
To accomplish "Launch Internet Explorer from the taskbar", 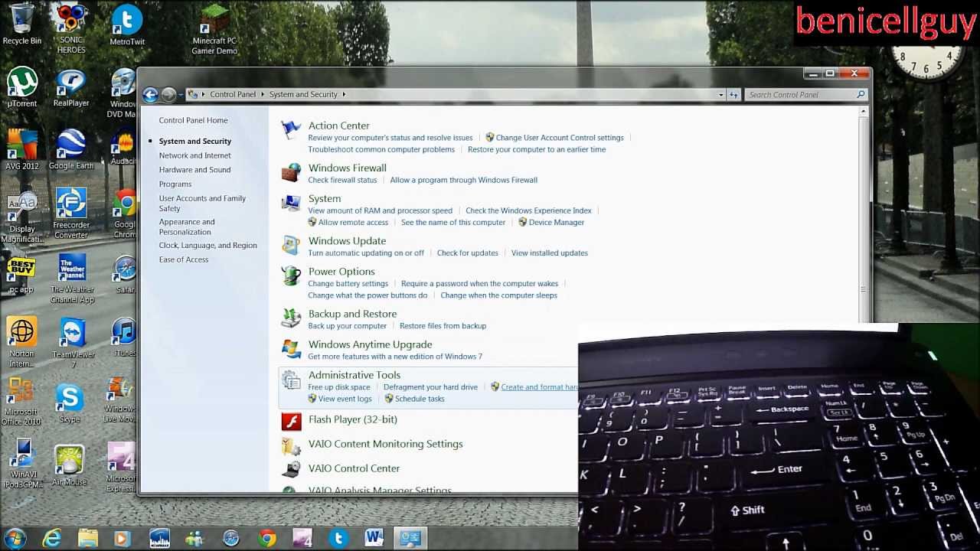I will click(52, 538).
